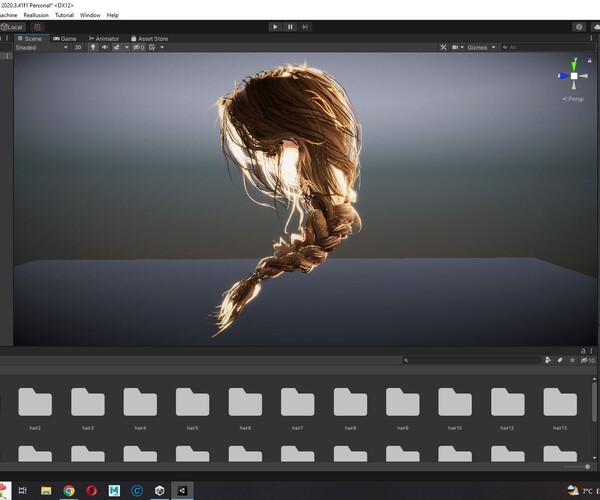Open the component editor tools icon
Viewport: 600px width, 500px height.
click(x=443, y=47)
